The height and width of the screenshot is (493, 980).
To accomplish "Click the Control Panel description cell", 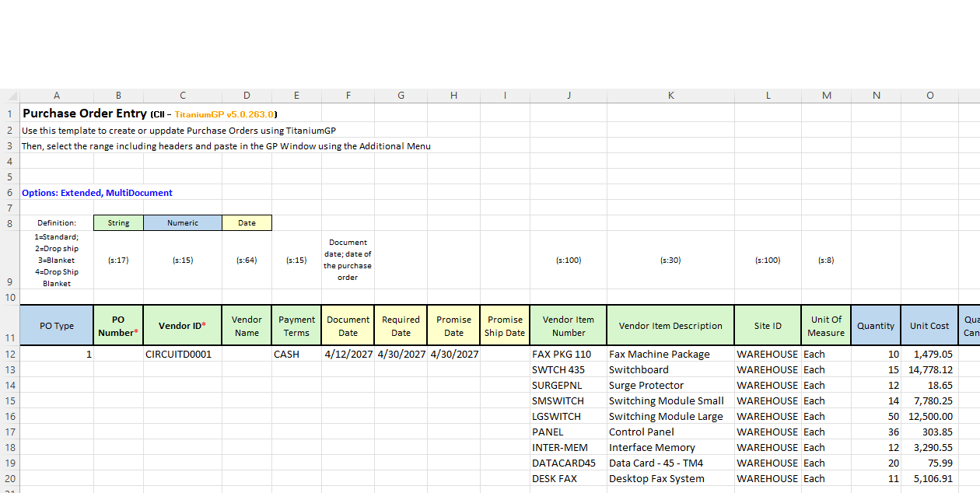I will coord(670,432).
